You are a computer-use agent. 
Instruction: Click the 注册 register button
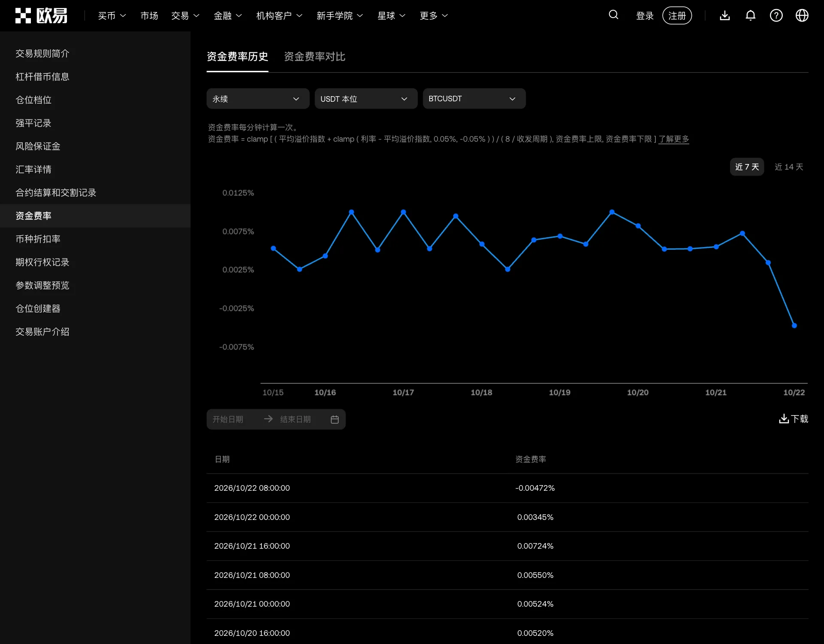pyautogui.click(x=677, y=15)
